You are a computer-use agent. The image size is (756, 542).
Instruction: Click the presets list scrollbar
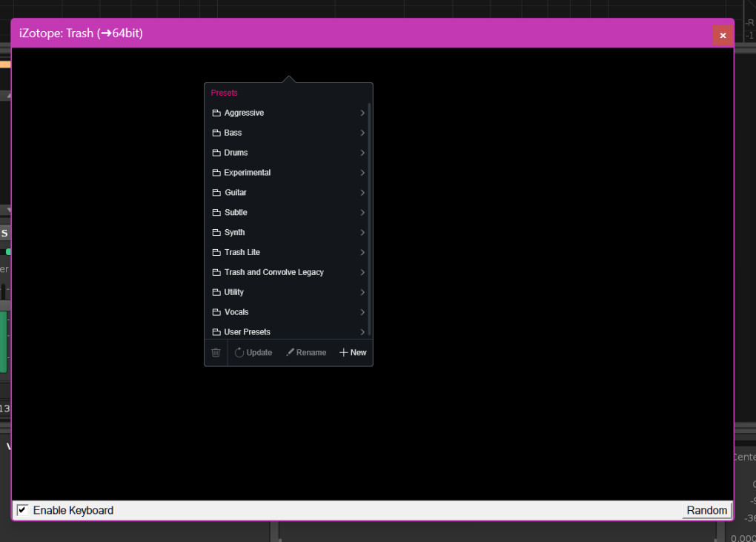point(369,219)
